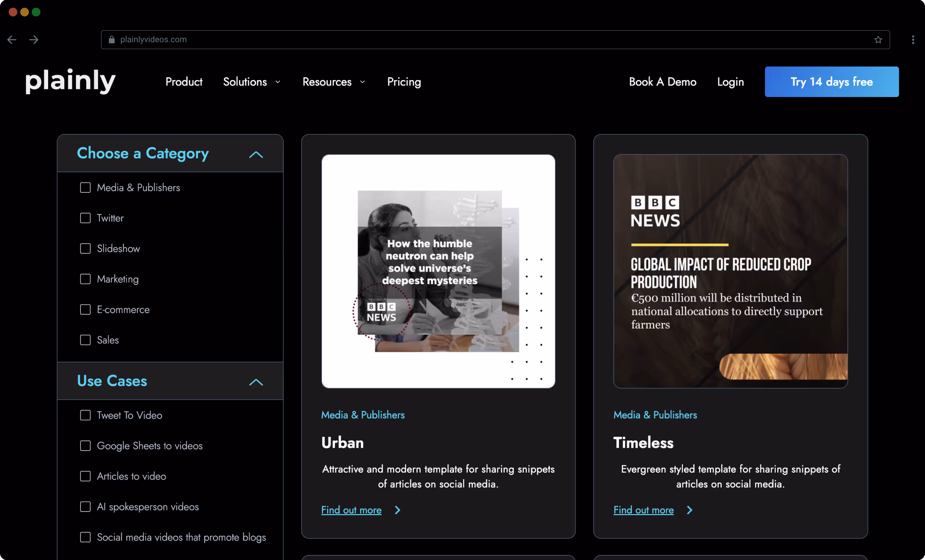925x560 pixels.
Task: Click the plainly logo
Action: [x=70, y=81]
